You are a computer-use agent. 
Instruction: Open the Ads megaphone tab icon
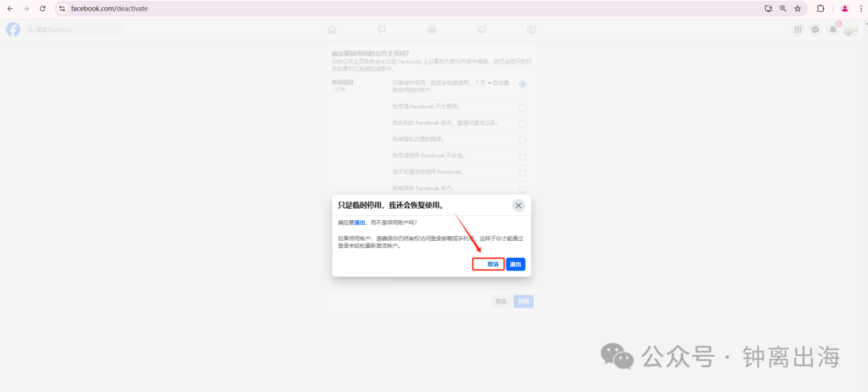click(x=481, y=30)
